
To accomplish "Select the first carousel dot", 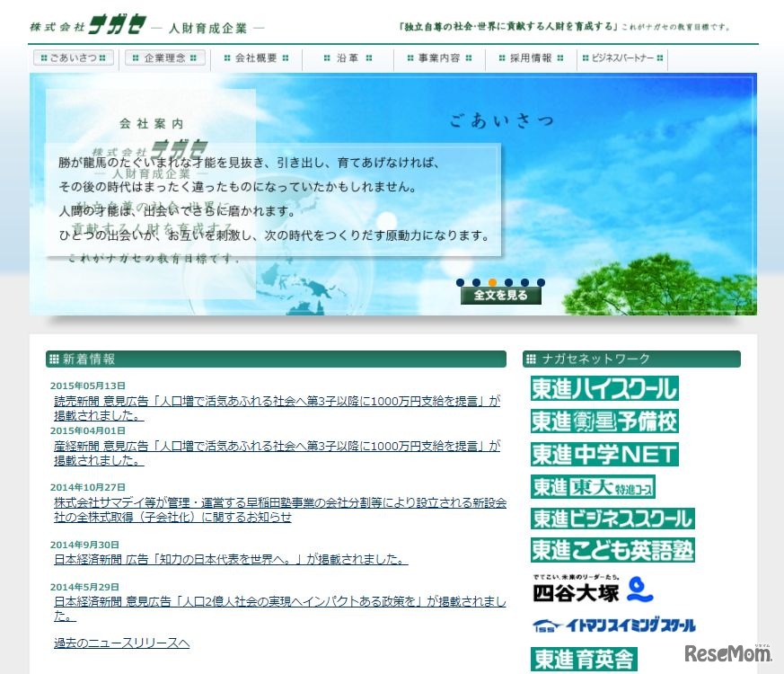I will pyautogui.click(x=460, y=282).
